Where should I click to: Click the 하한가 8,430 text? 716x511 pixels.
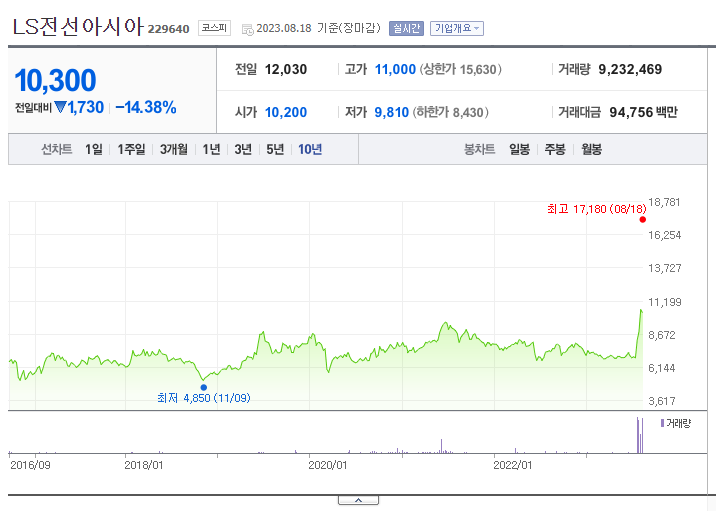[x=451, y=112]
